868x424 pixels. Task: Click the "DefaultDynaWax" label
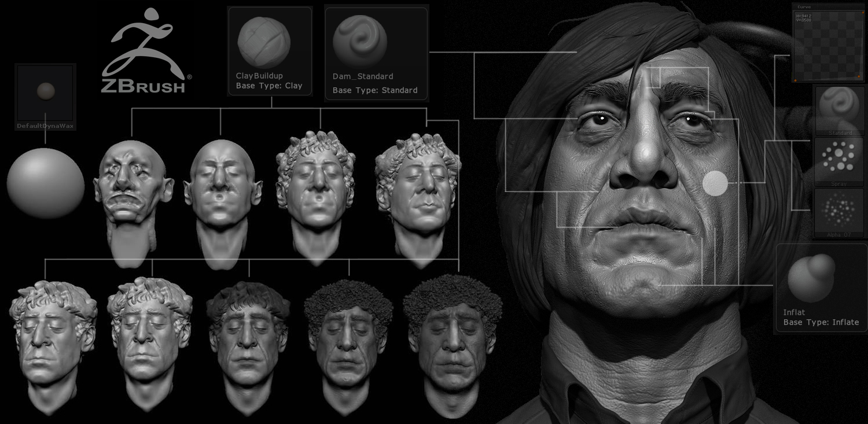click(x=45, y=126)
